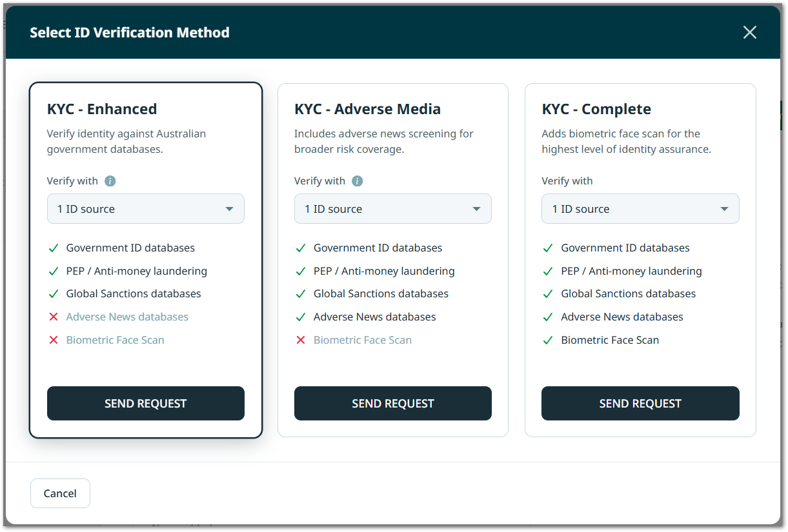The width and height of the screenshot is (788, 532).
Task: Click green check beside Government ID databases in Adverse Media card
Action: coord(301,248)
